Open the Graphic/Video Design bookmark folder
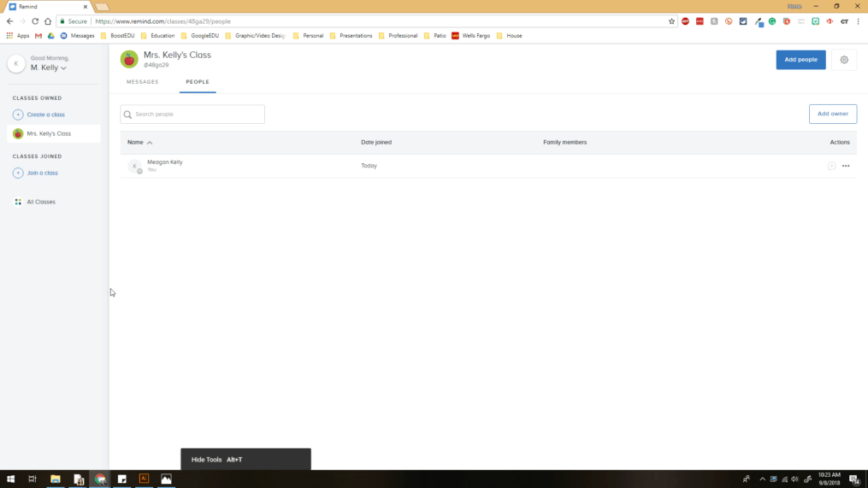The image size is (868, 488). coord(255,36)
